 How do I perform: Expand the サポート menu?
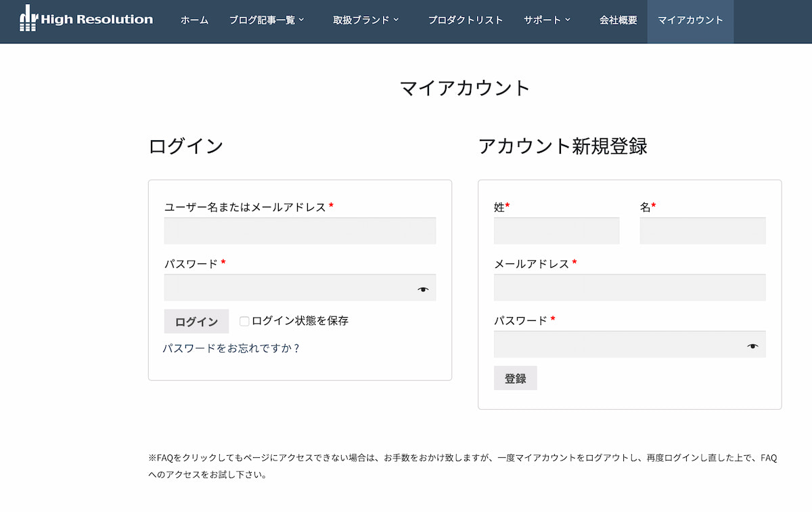547,20
